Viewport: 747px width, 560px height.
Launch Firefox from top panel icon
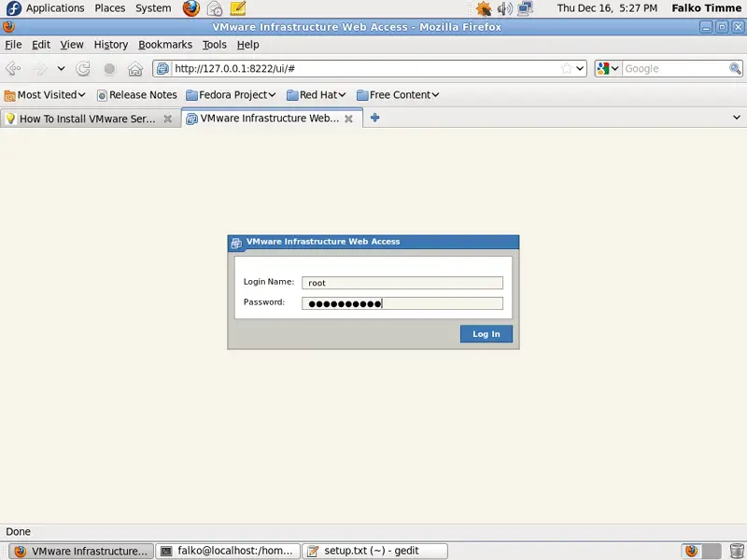pos(191,8)
